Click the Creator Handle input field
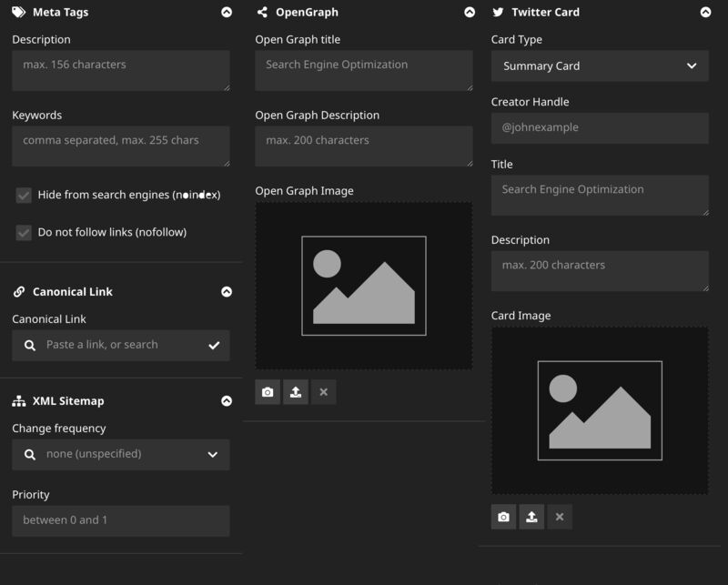Viewport: 728px width, 585px height. click(600, 127)
